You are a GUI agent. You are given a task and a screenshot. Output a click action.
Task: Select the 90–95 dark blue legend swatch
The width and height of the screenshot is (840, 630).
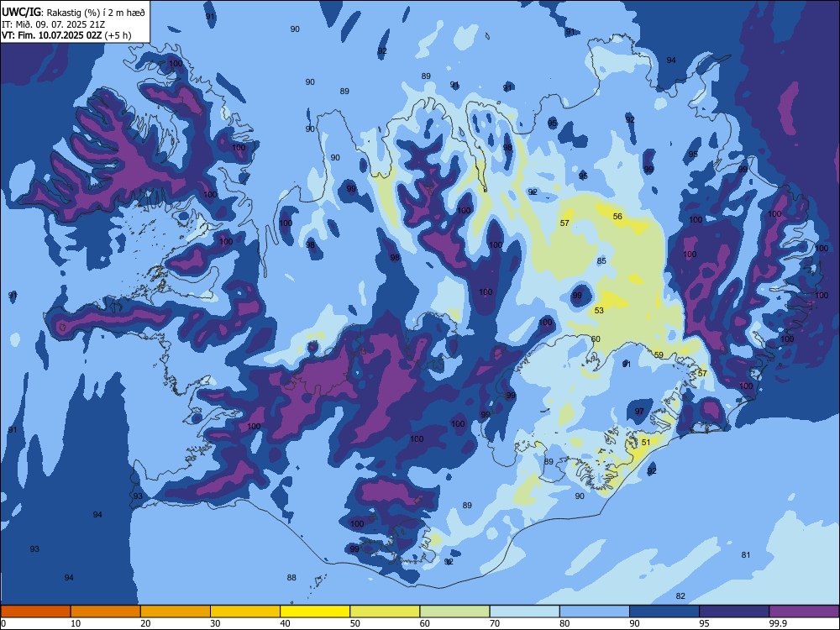coord(664,612)
